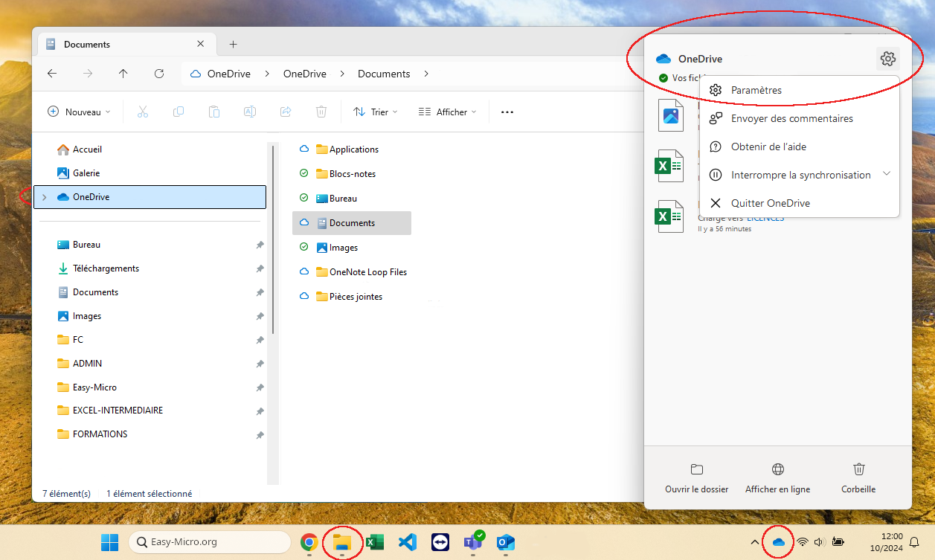935x560 pixels.
Task: Click the Delete trash icon in toolbar
Action: click(x=321, y=112)
